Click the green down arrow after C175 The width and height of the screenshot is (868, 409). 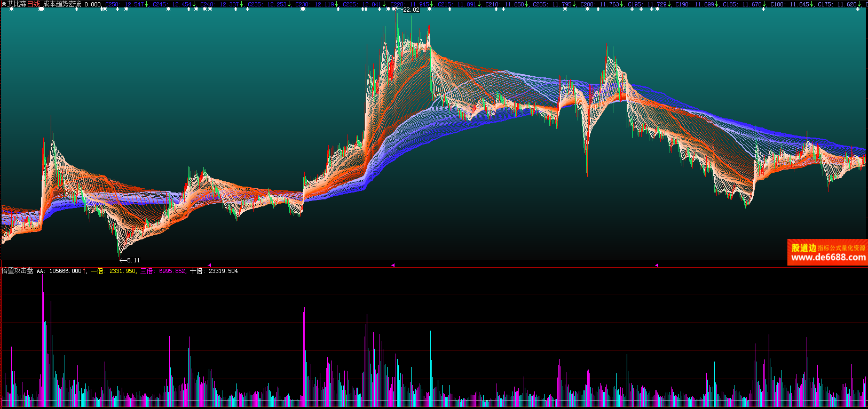860,4
